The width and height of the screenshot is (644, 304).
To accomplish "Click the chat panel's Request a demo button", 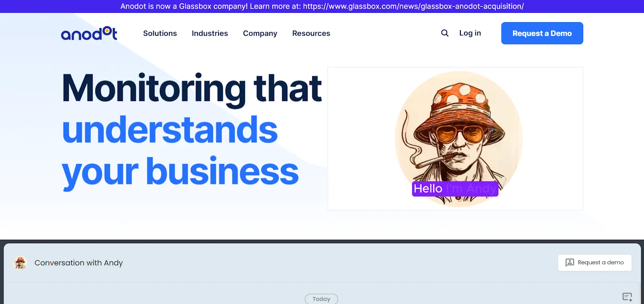I will pyautogui.click(x=594, y=263).
